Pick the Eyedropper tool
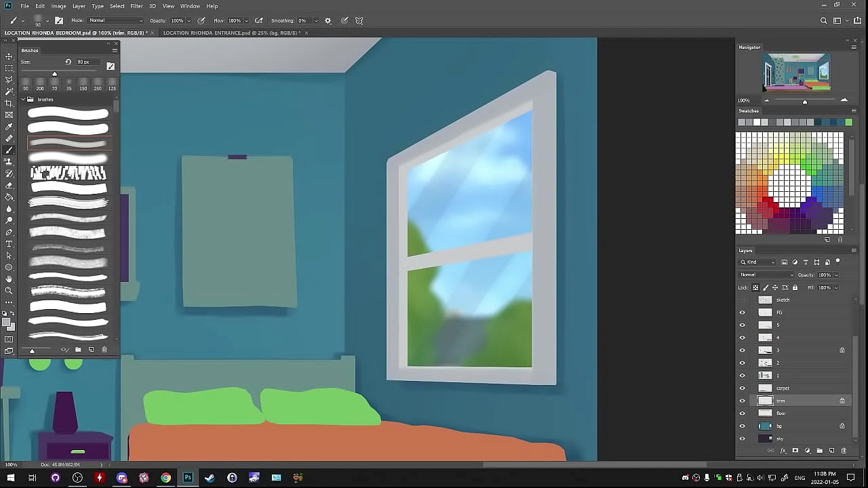This screenshot has width=868, height=488. click(9, 127)
